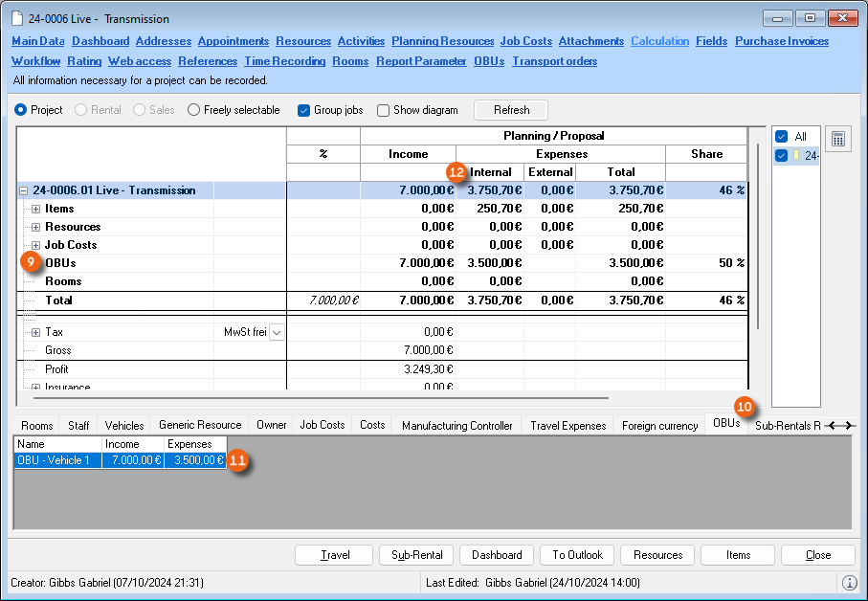
Task: Click the yellow job marker icon
Action: click(x=795, y=156)
